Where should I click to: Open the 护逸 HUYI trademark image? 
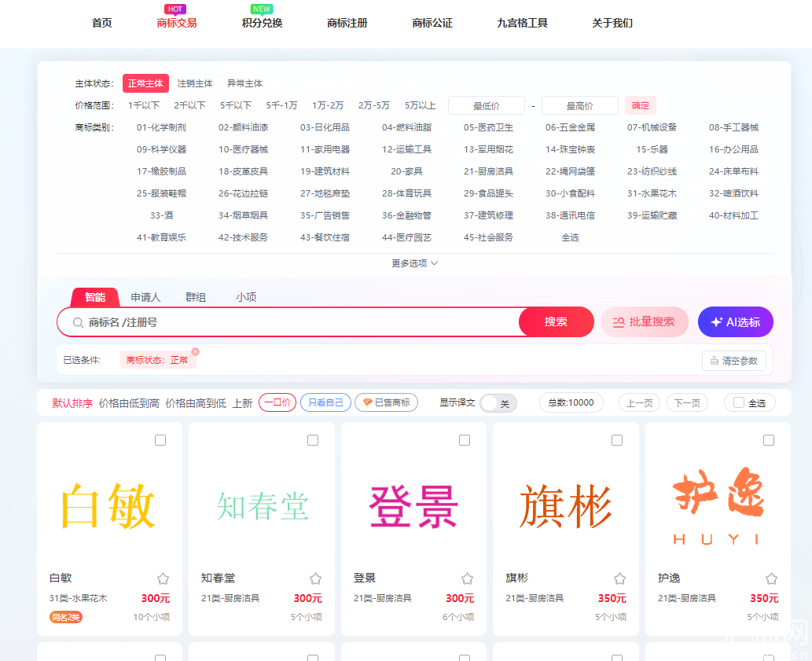718,507
